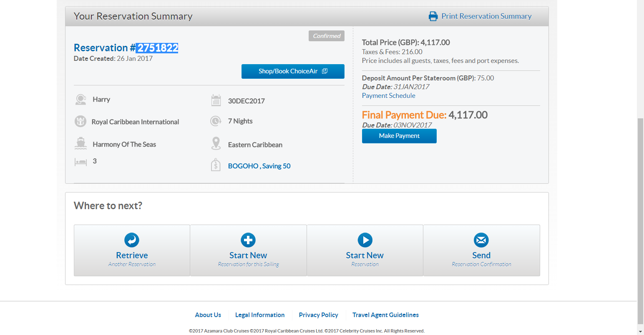Click the bed icon next to 3
Screen dimensions: 644x335
tap(80, 162)
